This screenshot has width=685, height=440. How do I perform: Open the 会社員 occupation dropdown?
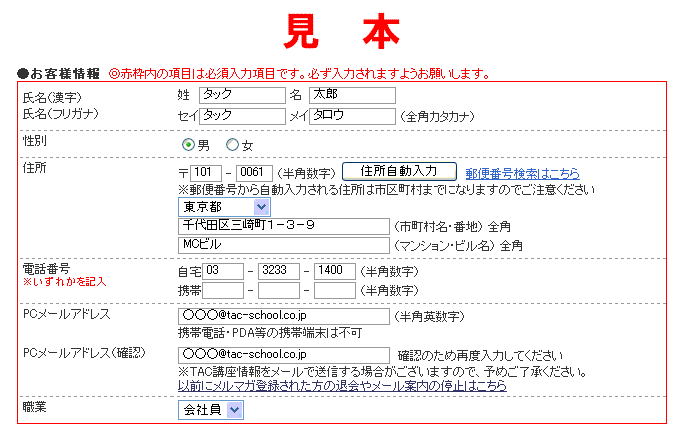(x=210, y=409)
